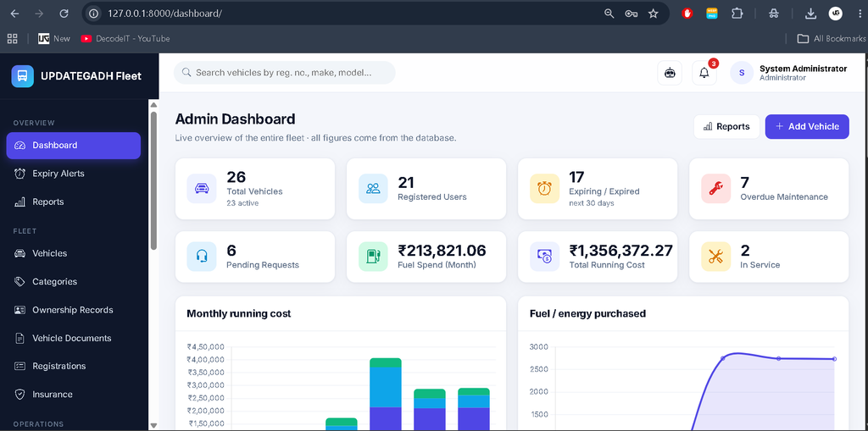Click the System Administrator avatar circle

[742, 73]
